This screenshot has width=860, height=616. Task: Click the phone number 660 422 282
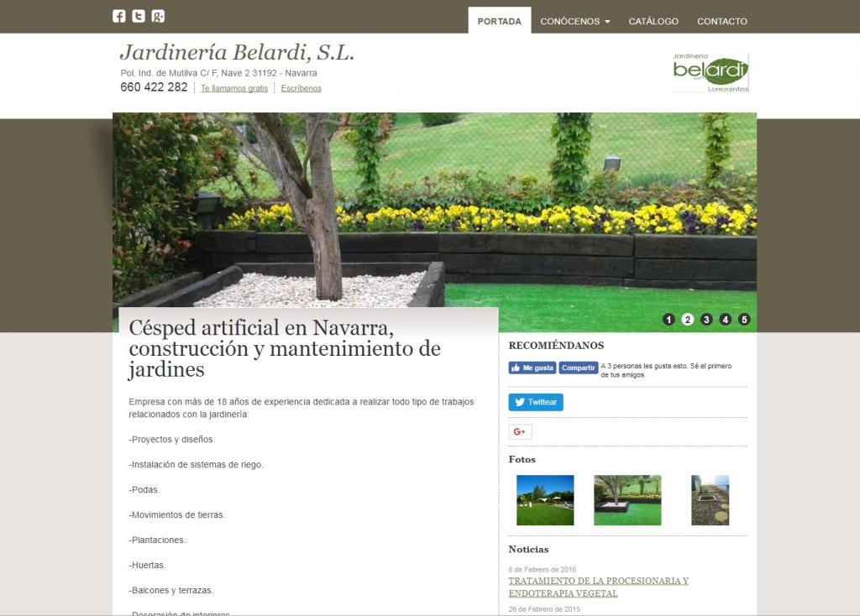click(x=154, y=87)
